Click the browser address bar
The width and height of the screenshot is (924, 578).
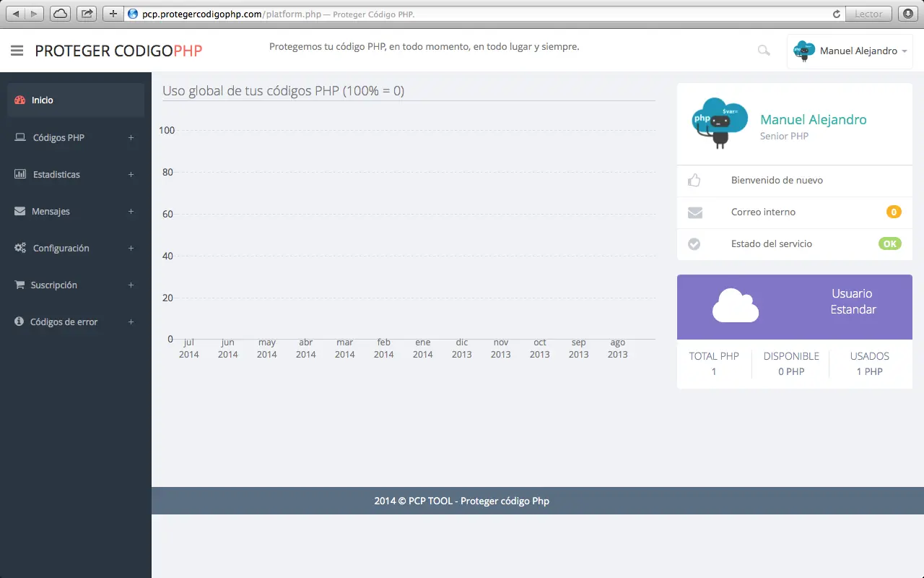click(x=289, y=13)
